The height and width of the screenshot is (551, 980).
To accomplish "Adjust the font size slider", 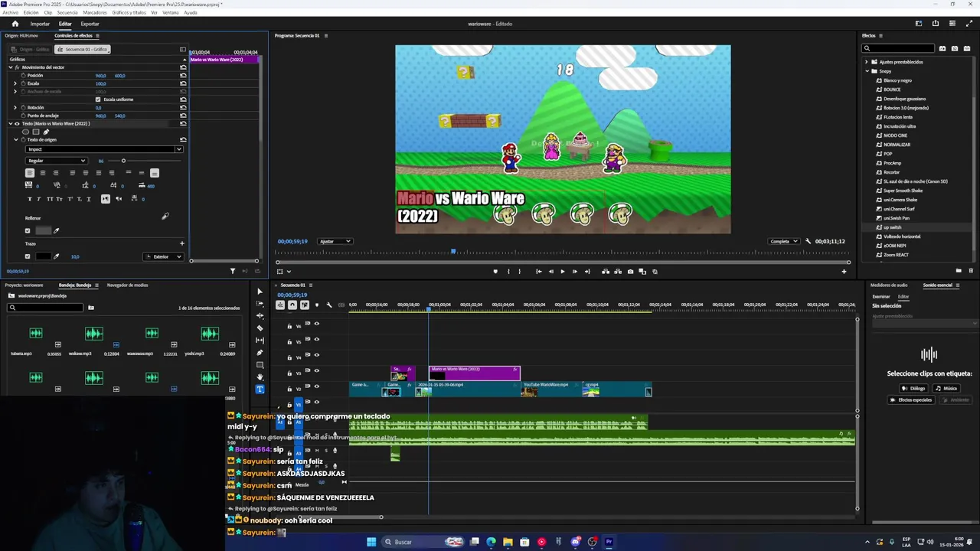I will pyautogui.click(x=123, y=161).
